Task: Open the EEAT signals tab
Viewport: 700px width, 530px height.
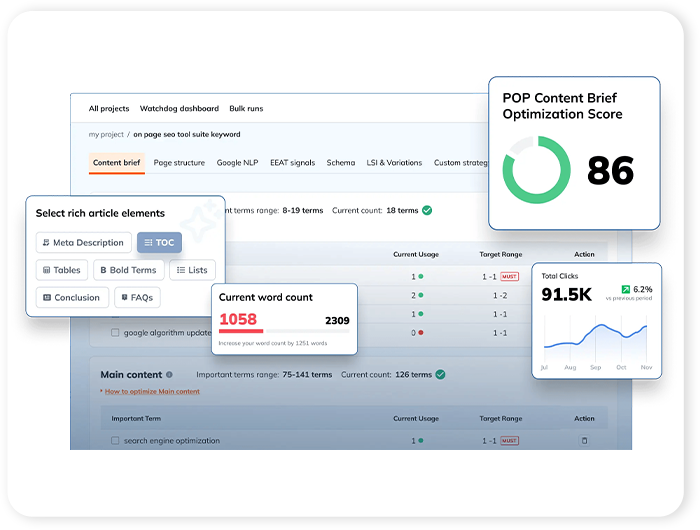Action: [x=292, y=163]
